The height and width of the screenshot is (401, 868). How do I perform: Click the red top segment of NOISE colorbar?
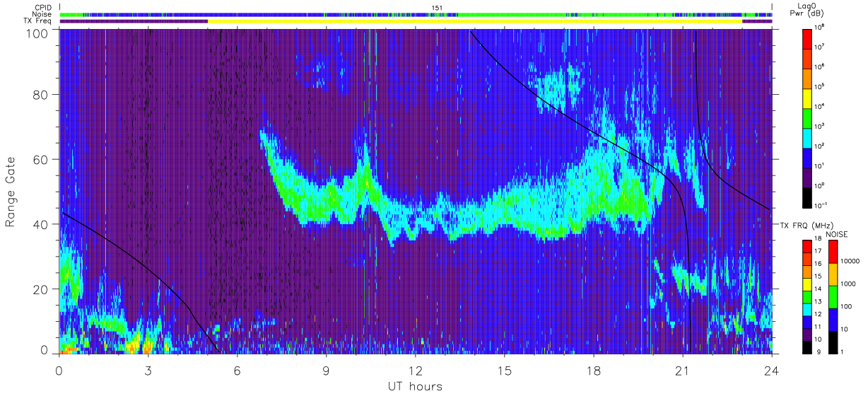click(x=833, y=251)
